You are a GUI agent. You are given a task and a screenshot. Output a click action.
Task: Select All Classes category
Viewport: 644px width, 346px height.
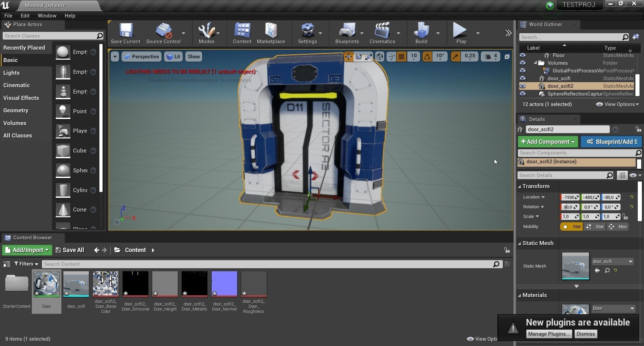tap(17, 135)
